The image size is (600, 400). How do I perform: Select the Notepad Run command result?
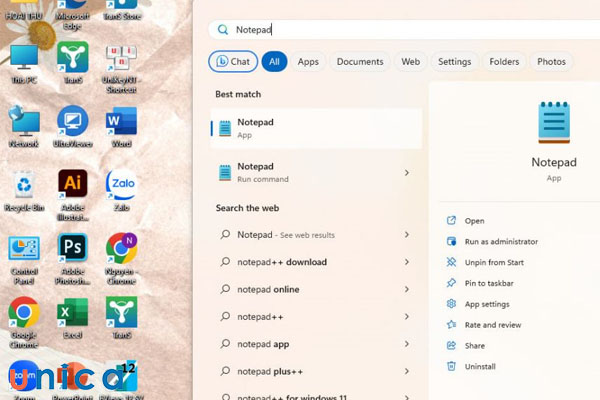(x=316, y=173)
